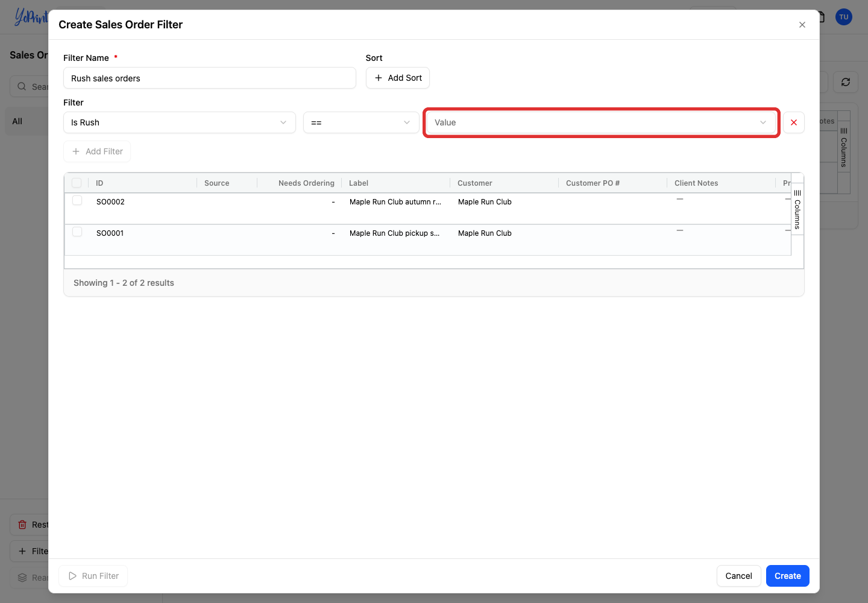868x603 pixels.
Task: Remove the Is Rush filter row
Action: (x=793, y=122)
